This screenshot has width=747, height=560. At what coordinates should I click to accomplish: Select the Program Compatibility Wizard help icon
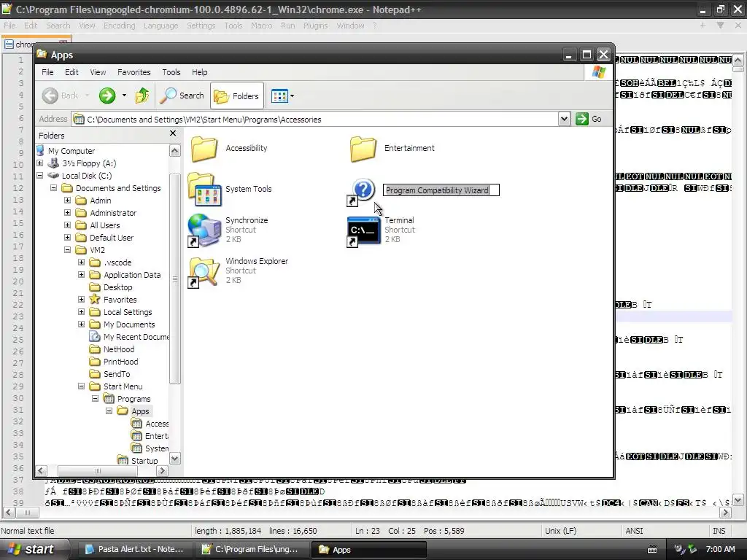[362, 192]
